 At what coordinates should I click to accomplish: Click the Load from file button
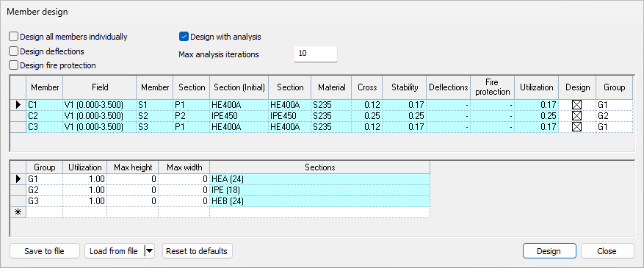(115, 251)
